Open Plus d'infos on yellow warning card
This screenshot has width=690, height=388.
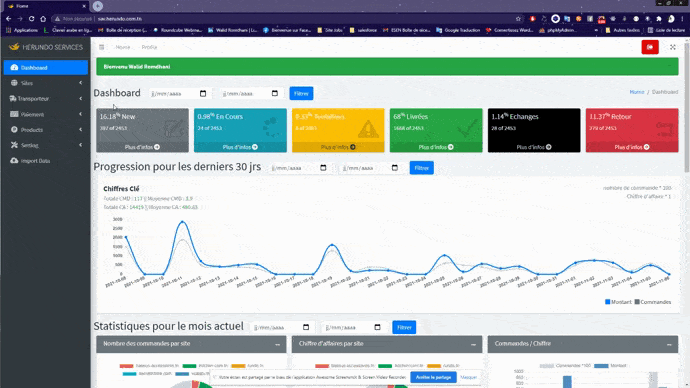click(x=338, y=147)
